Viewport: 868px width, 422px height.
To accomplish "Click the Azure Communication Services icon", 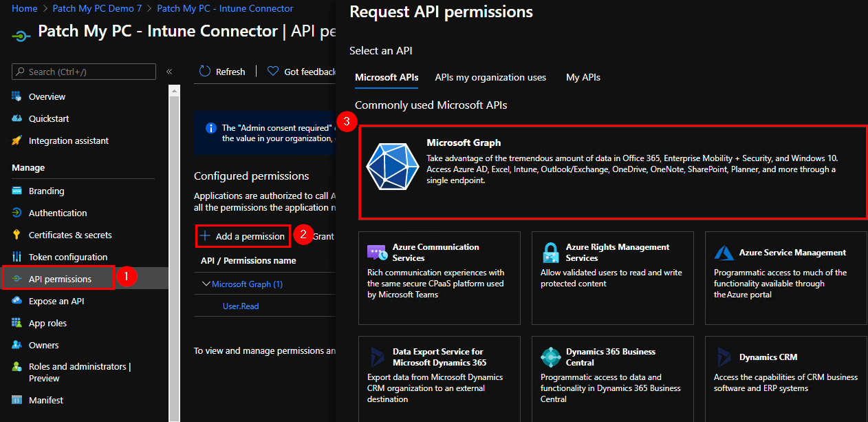I will pos(378,253).
